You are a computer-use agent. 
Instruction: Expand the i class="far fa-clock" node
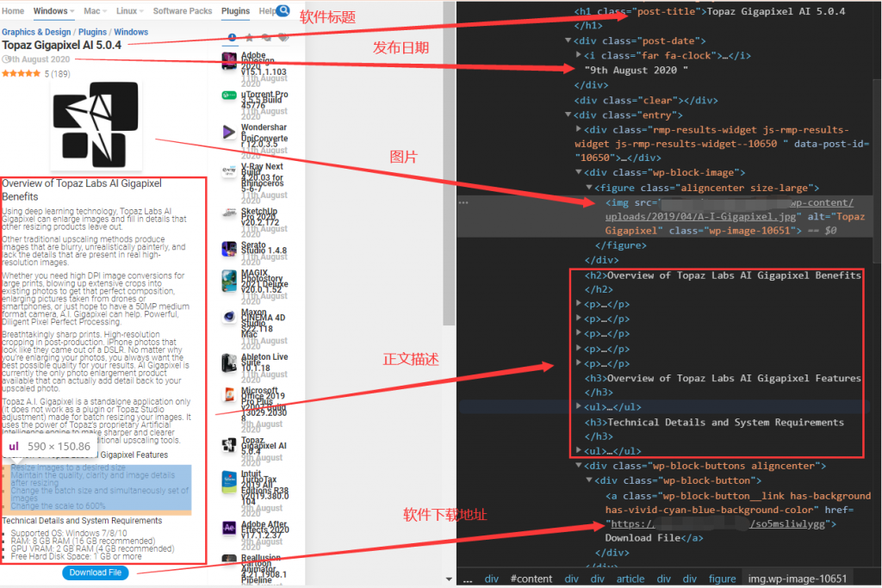pyautogui.click(x=578, y=55)
